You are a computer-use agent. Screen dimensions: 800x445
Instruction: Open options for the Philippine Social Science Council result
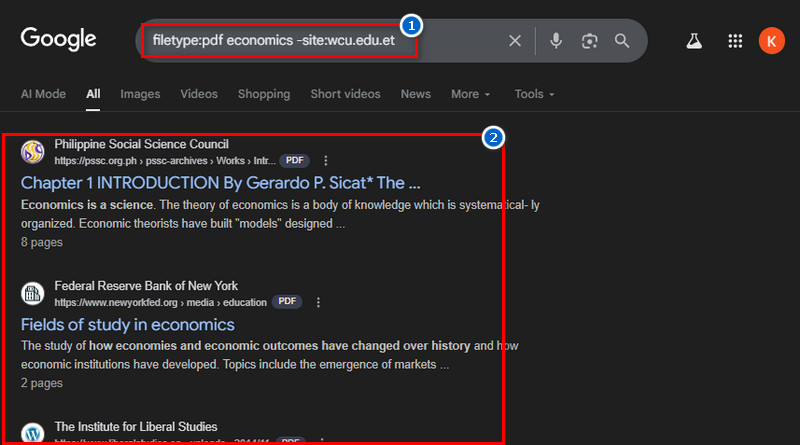(x=325, y=160)
